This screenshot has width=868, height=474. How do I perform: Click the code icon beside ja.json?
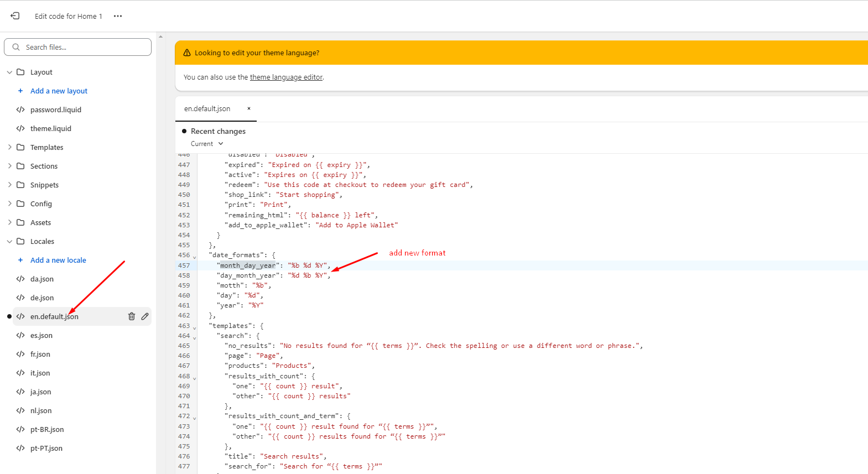[x=20, y=392]
